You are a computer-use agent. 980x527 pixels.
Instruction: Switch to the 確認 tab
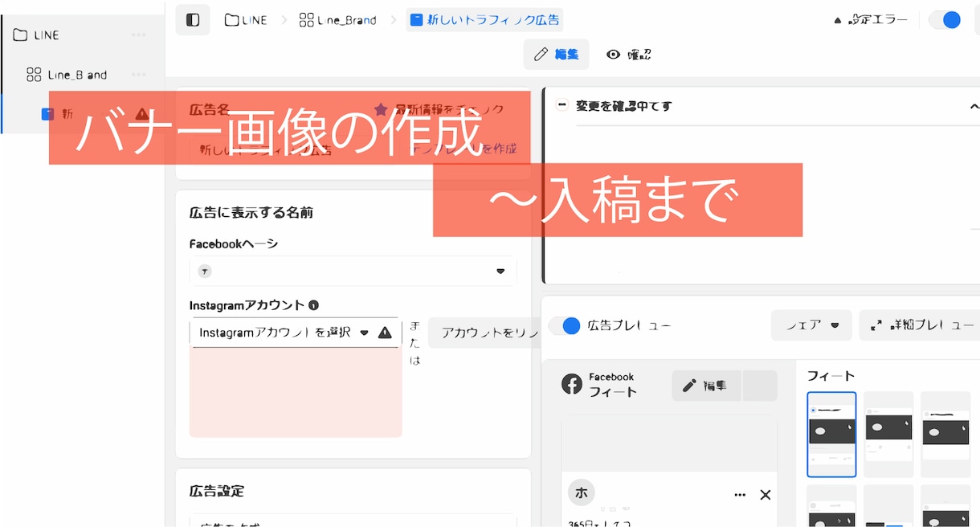click(629, 55)
